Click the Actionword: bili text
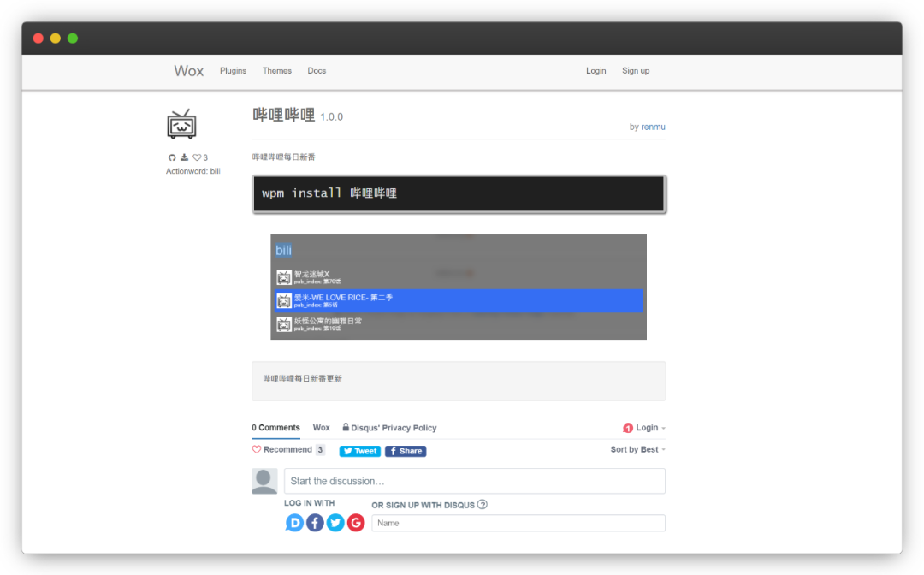The width and height of the screenshot is (924, 575). 192,171
